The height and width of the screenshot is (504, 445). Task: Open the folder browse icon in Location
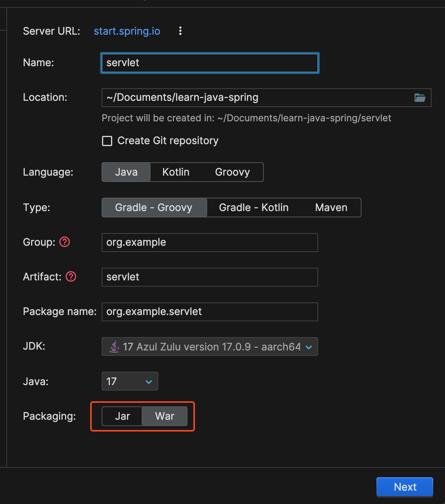pos(420,98)
